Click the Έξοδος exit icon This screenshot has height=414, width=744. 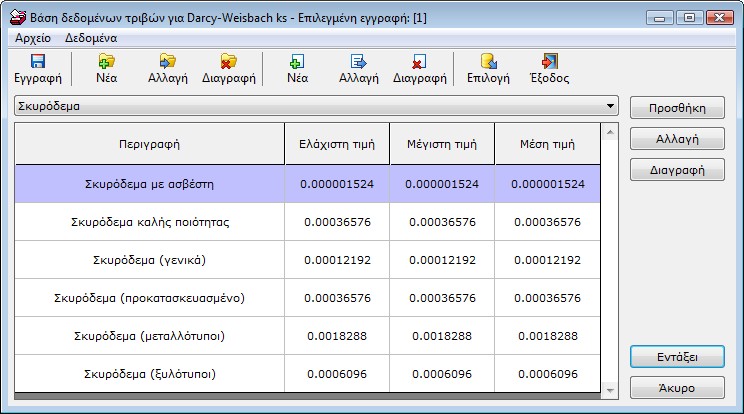(549, 62)
